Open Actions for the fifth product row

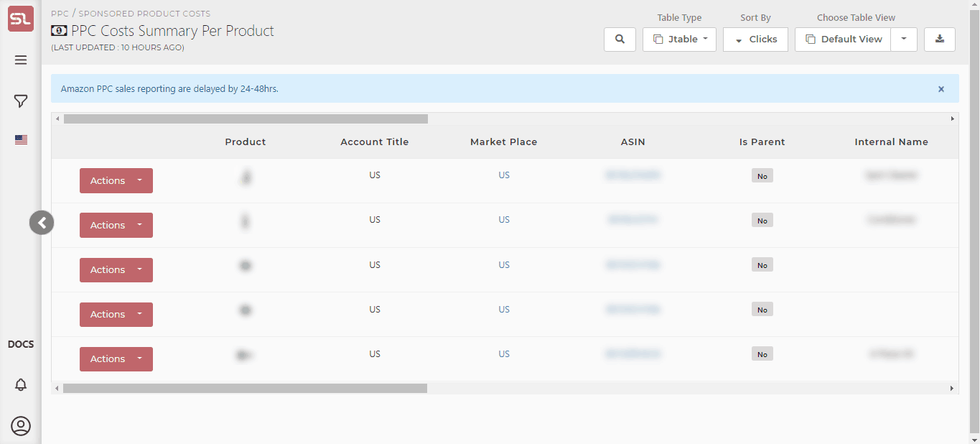[x=116, y=359]
